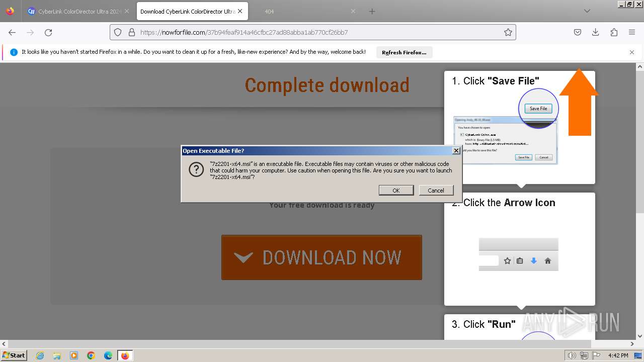Image resolution: width=644 pixels, height=362 pixels.
Task: Click the vertical scrollbar down arrow
Action: (x=640, y=336)
